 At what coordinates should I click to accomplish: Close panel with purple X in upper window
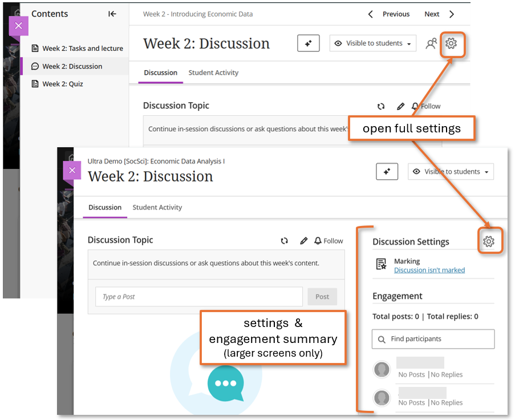(18, 26)
